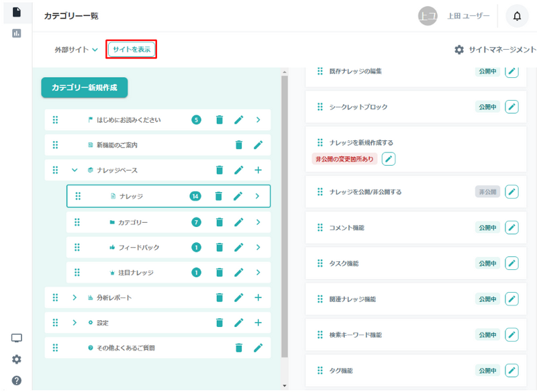This screenshot has height=392, width=537.
Task: Open the カテゴリー subcategory arrow
Action: click(x=258, y=222)
